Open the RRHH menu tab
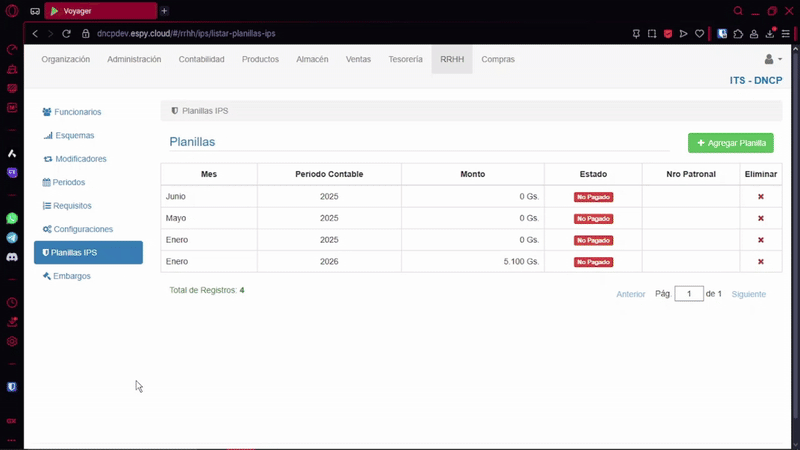The height and width of the screenshot is (450, 800). (452, 60)
